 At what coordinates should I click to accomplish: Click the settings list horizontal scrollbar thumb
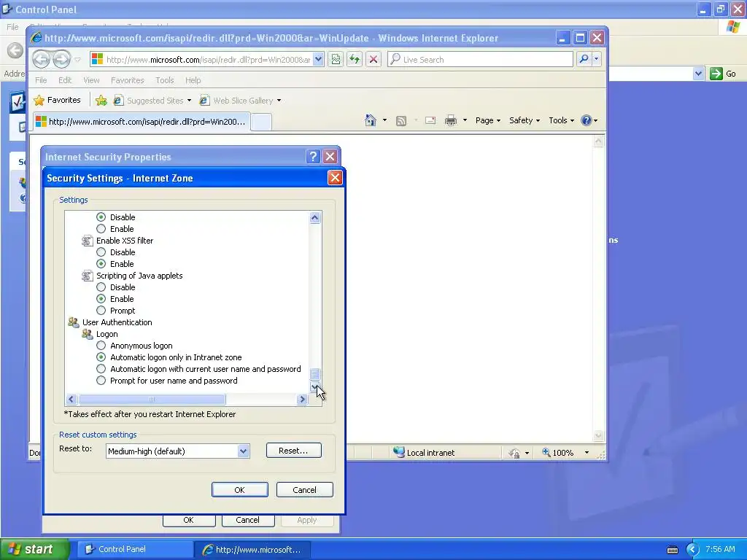coord(152,399)
